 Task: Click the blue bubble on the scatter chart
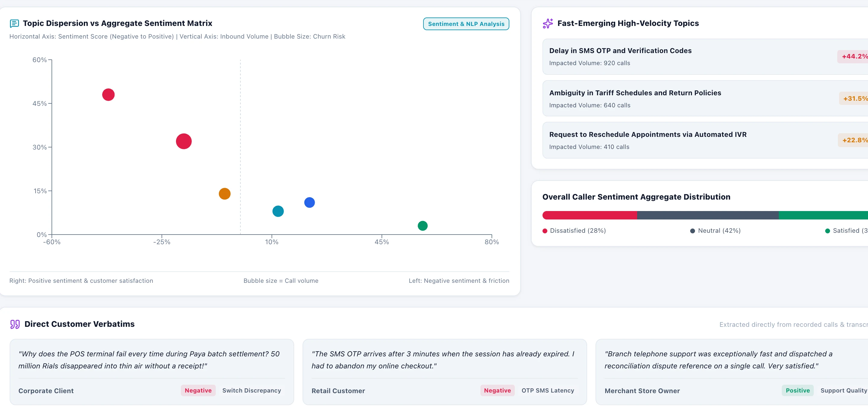309,203
